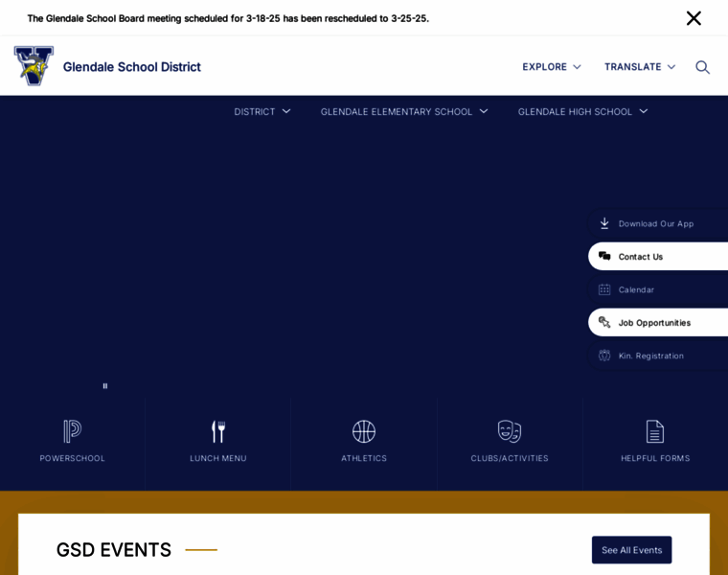Screen dimensions: 728x575
Task: Expand Glendale High School menu
Action: [582, 111]
